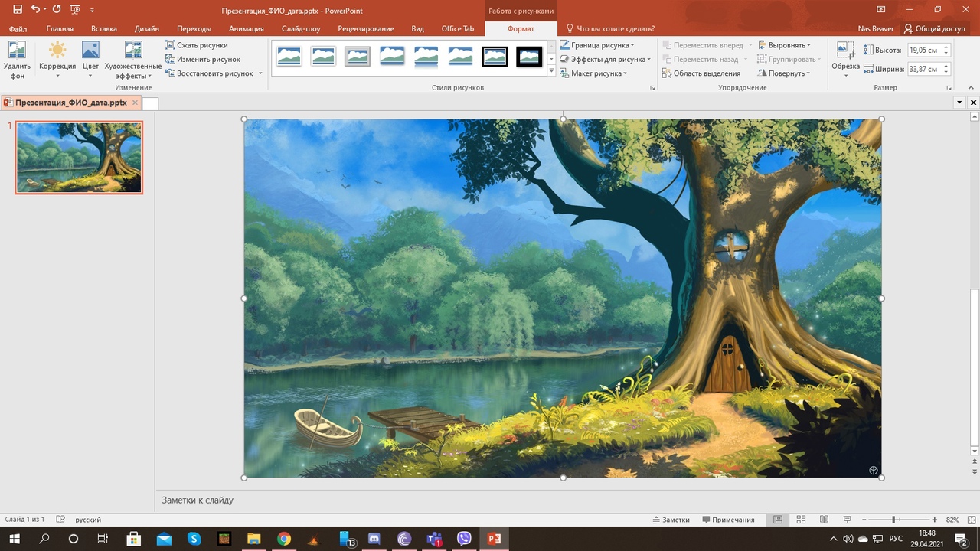This screenshot has height=551, width=980.
Task: Click 82% zoom level
Action: click(x=952, y=520)
